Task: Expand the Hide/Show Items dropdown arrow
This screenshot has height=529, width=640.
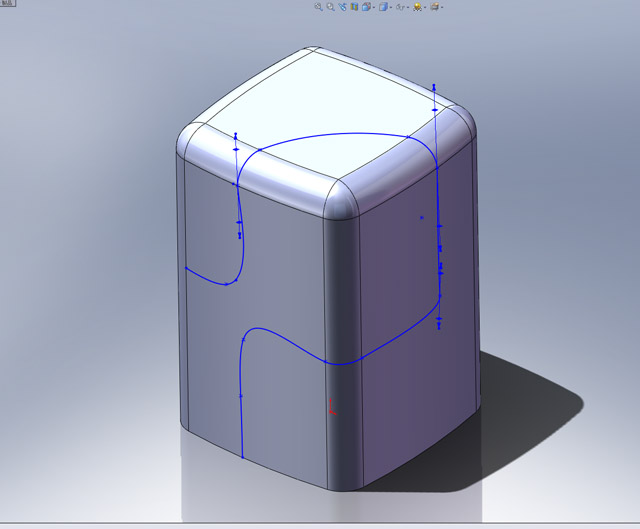Action: (408, 7)
